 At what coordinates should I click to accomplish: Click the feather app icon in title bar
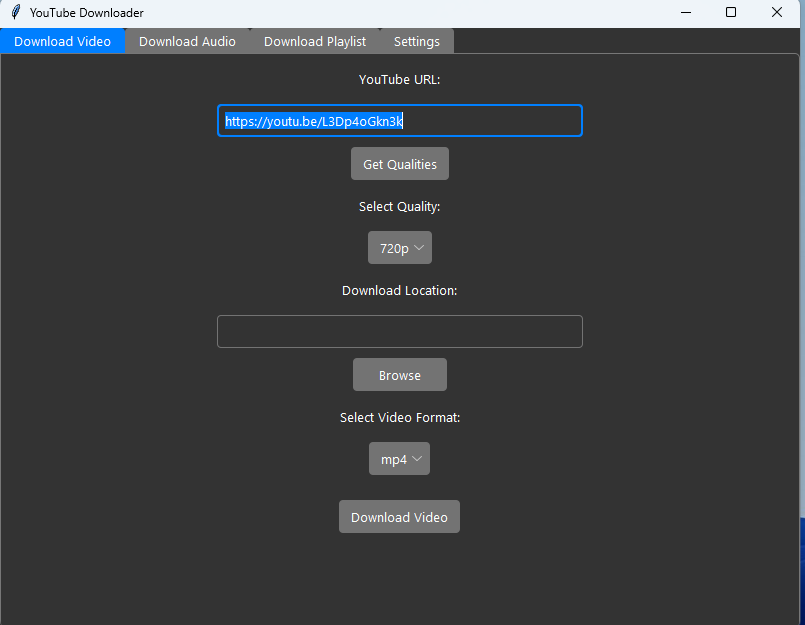16,12
